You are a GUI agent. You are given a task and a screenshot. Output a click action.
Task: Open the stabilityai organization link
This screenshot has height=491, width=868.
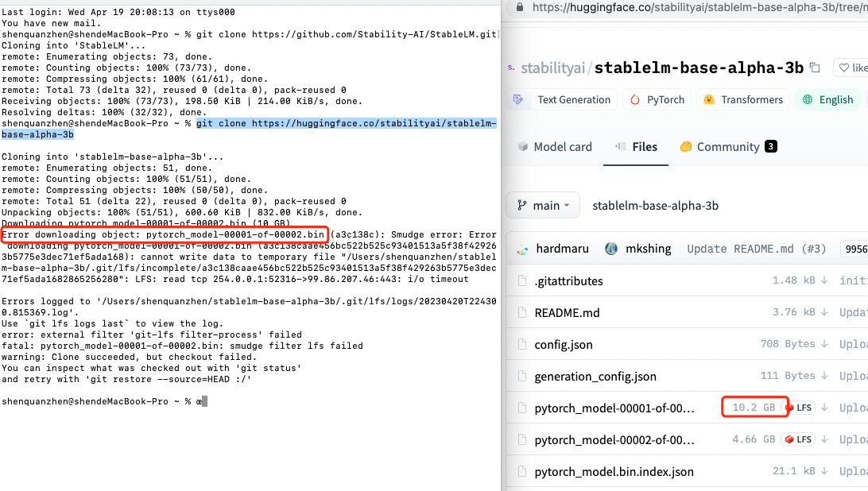click(552, 68)
